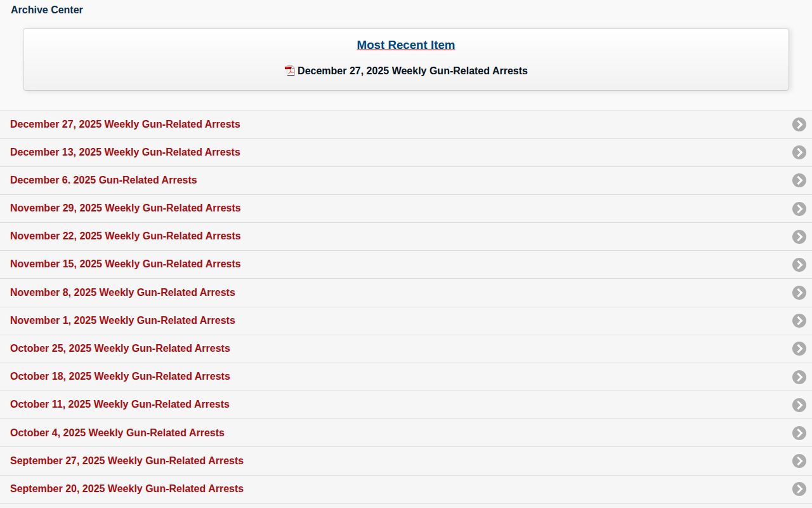Open featured December 27, 2025 arrests PDF link
Image resolution: width=812 pixels, height=508 pixels.
point(412,71)
